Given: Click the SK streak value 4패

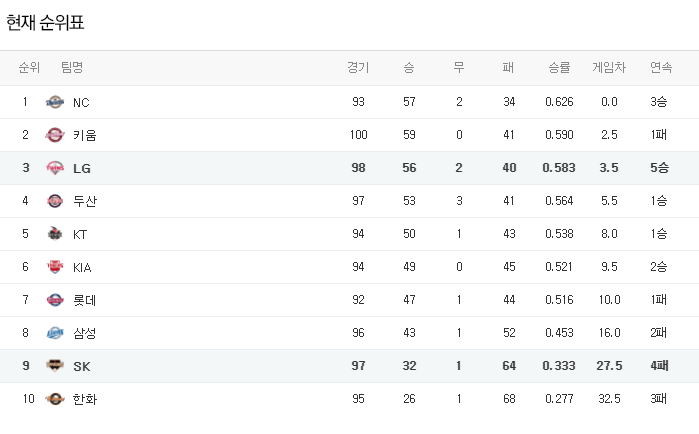Looking at the screenshot, I should click(660, 366).
